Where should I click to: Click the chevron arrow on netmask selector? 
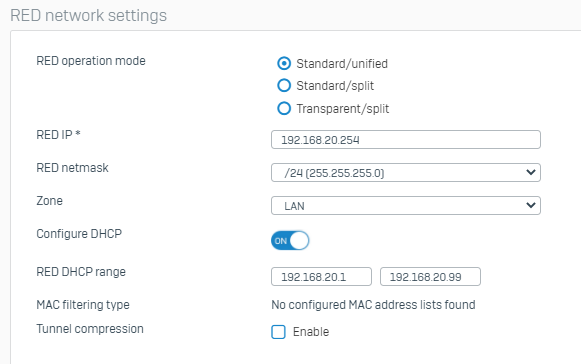531,172
